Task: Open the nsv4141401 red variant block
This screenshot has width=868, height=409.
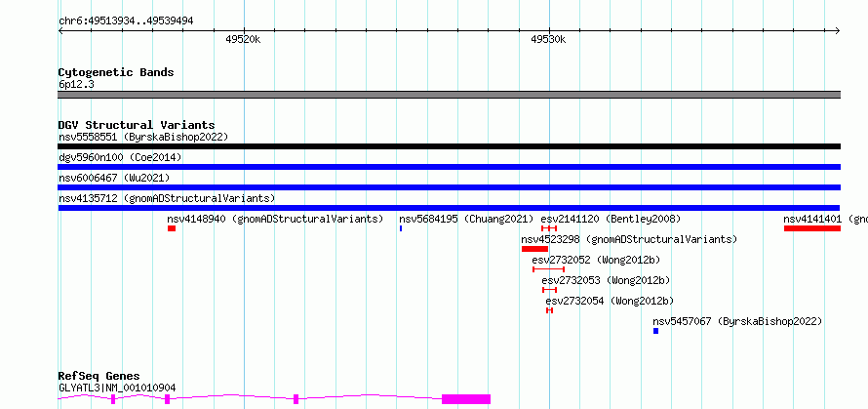Action: [812, 228]
